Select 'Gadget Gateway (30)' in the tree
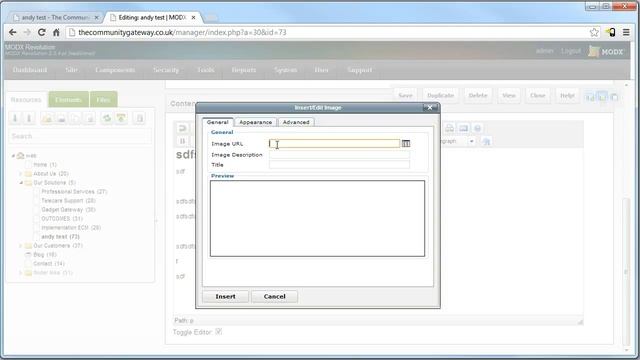 [x=68, y=209]
